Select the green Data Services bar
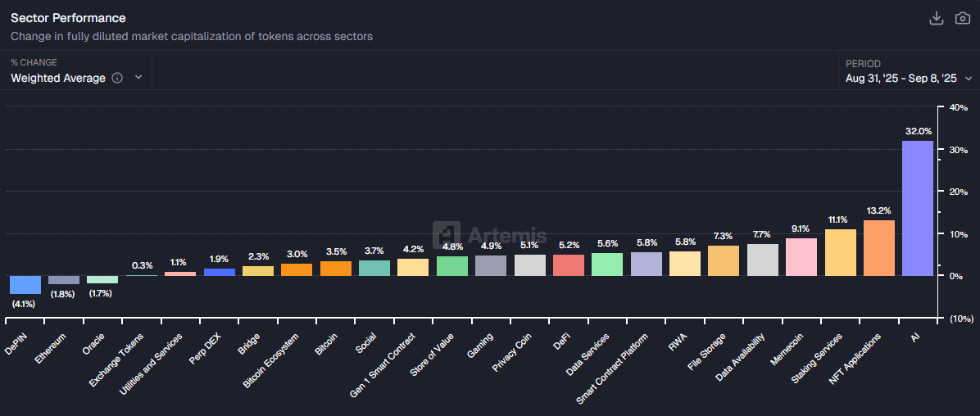980x416 pixels. point(607,264)
